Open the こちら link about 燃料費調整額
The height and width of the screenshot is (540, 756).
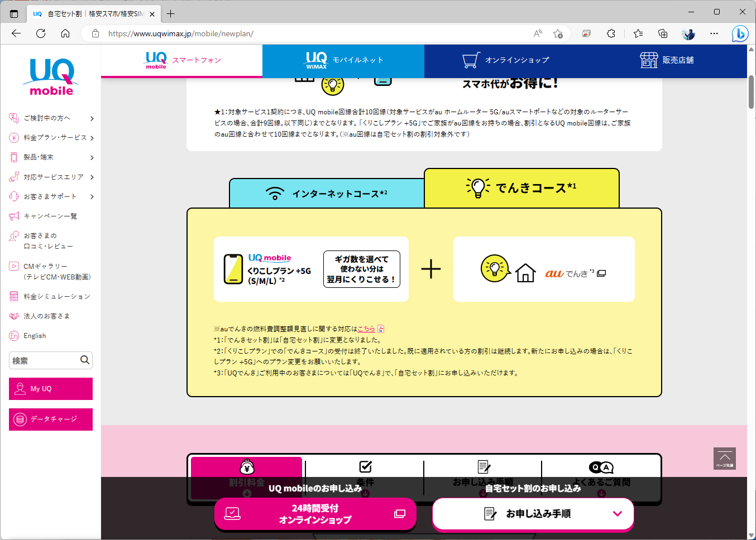[x=367, y=329]
